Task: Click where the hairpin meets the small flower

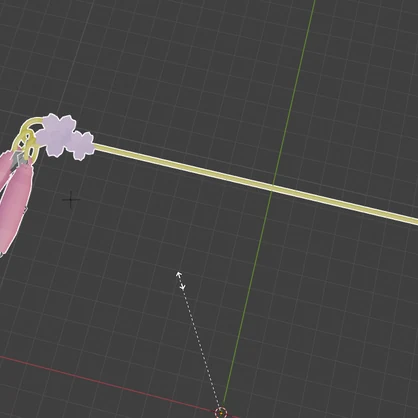Action: click(95, 146)
